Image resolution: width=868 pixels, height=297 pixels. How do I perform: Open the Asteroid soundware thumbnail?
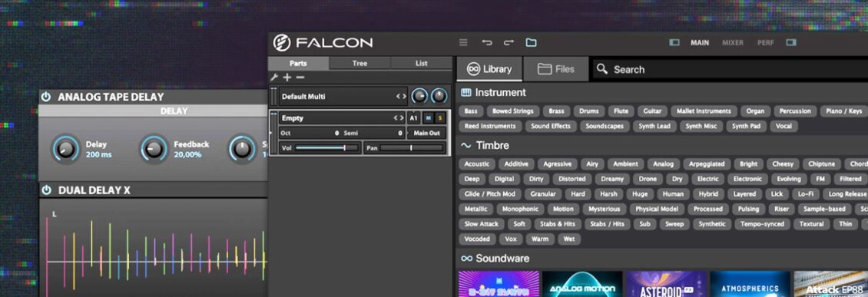tap(667, 284)
